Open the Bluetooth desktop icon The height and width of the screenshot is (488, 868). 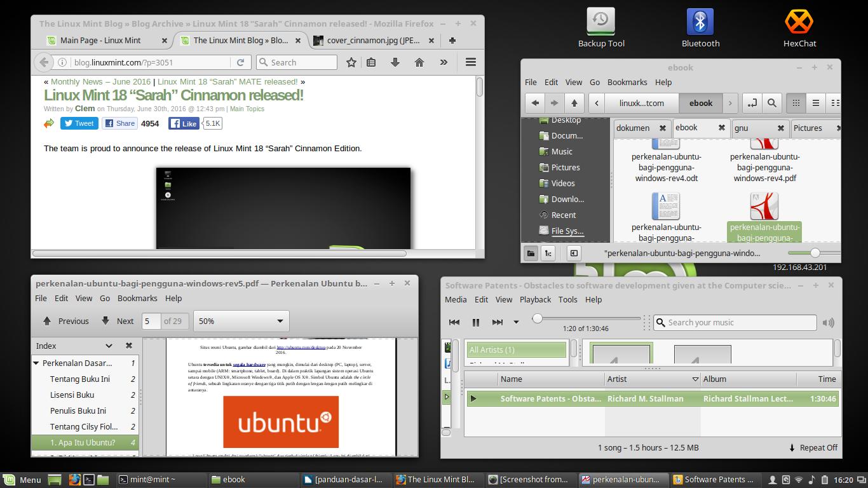click(x=700, y=28)
